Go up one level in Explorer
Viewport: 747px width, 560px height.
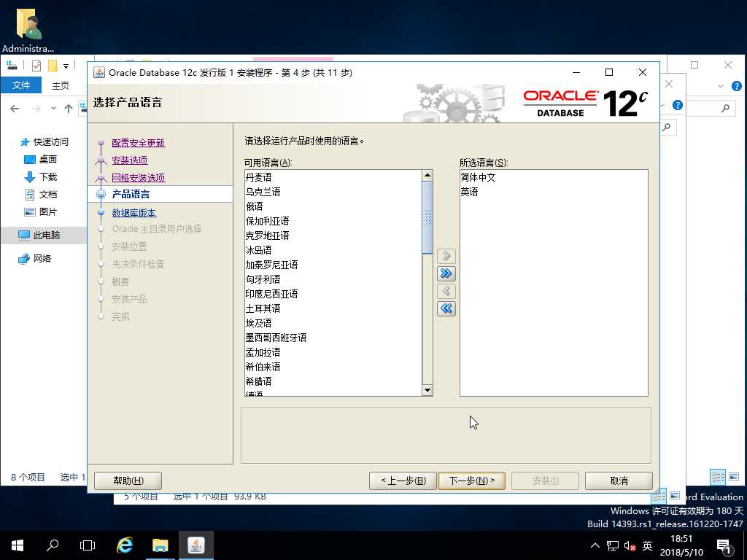click(69, 109)
